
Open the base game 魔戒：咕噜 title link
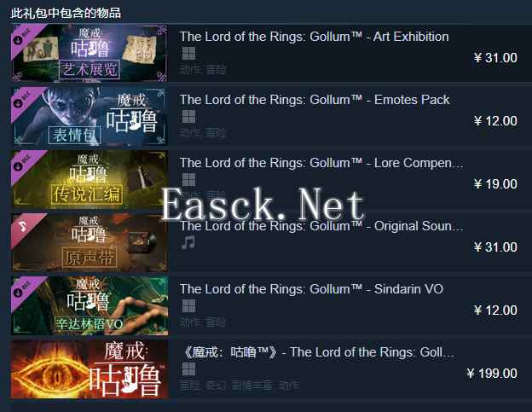point(318,352)
